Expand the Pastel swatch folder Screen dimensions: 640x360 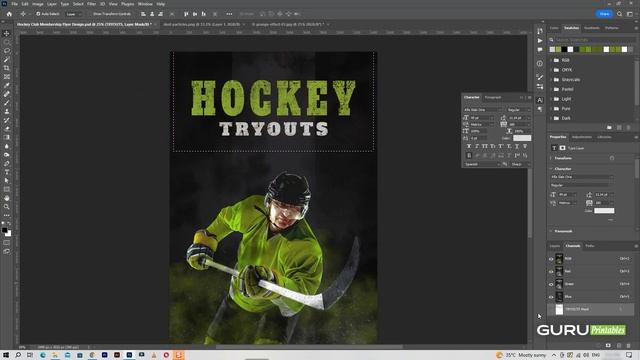coord(551,89)
